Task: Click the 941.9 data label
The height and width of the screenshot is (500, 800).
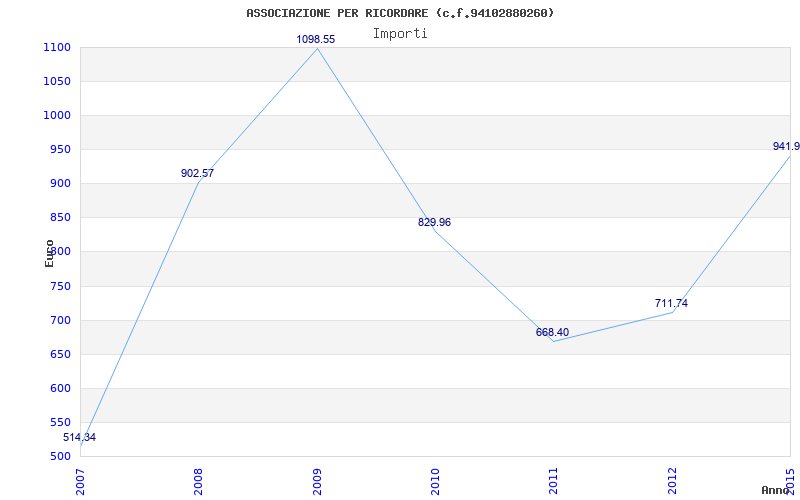Action: click(786, 146)
